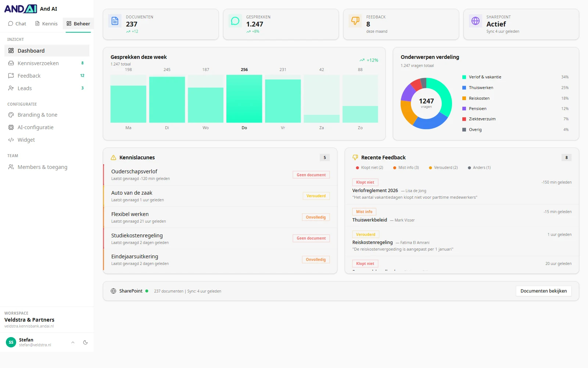The width and height of the screenshot is (588, 368).
Task: Click the Feedback thumbs-down card icon
Action: tap(355, 21)
